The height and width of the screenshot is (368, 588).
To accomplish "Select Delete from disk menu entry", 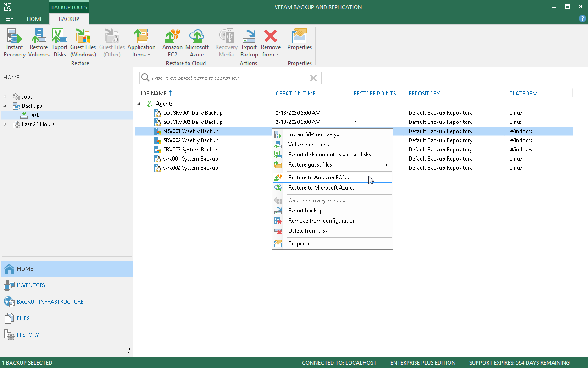I will [x=333, y=231].
